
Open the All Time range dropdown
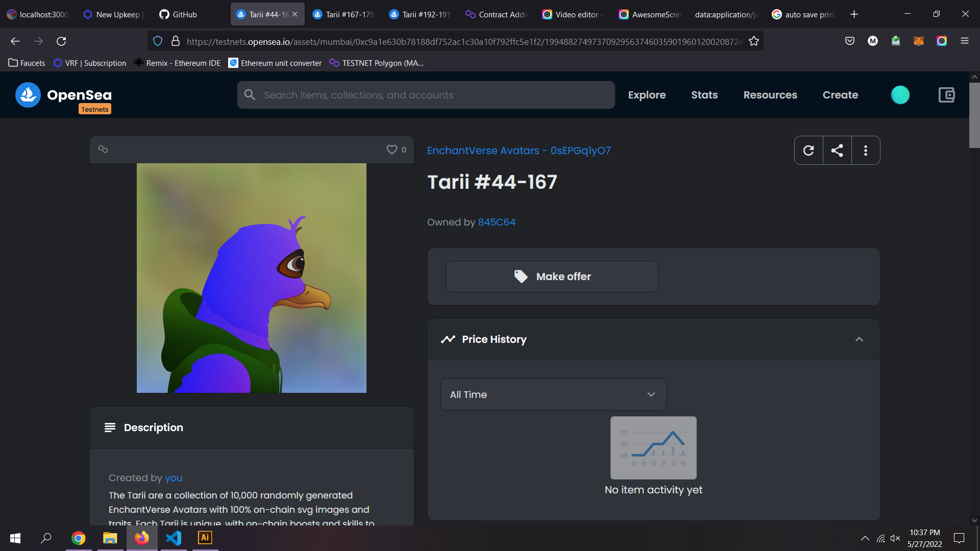click(553, 394)
